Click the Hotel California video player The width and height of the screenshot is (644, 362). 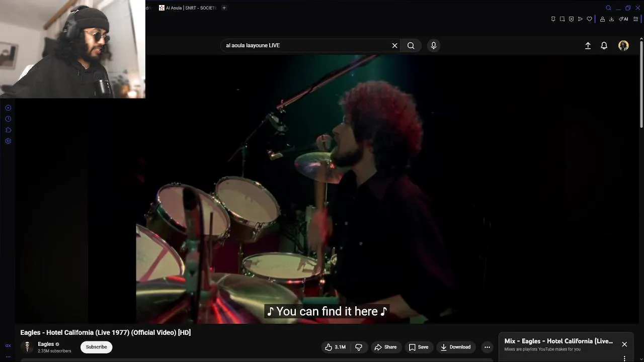point(327,189)
